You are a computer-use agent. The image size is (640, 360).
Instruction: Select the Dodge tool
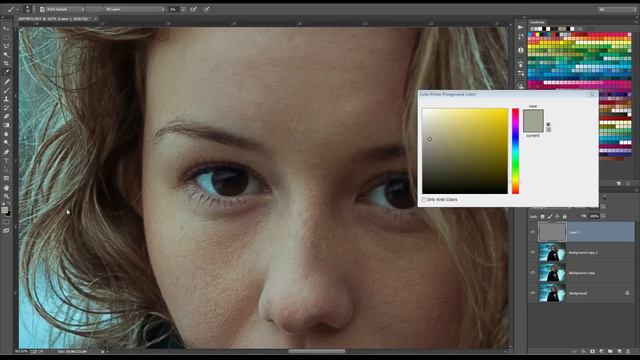pyautogui.click(x=6, y=142)
